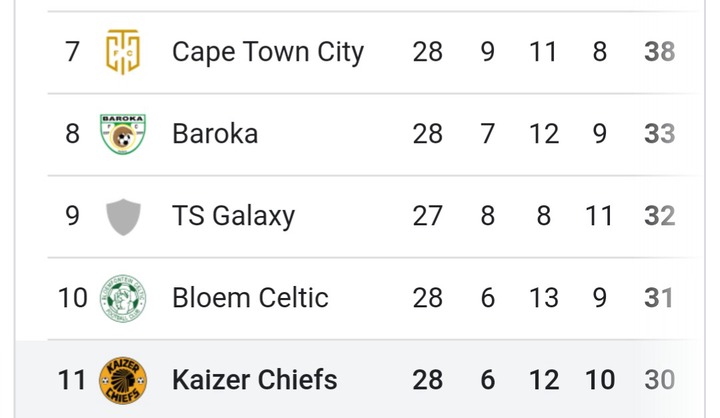Click the Cape Town City club crest
This screenshot has width=720, height=418.
point(123,52)
